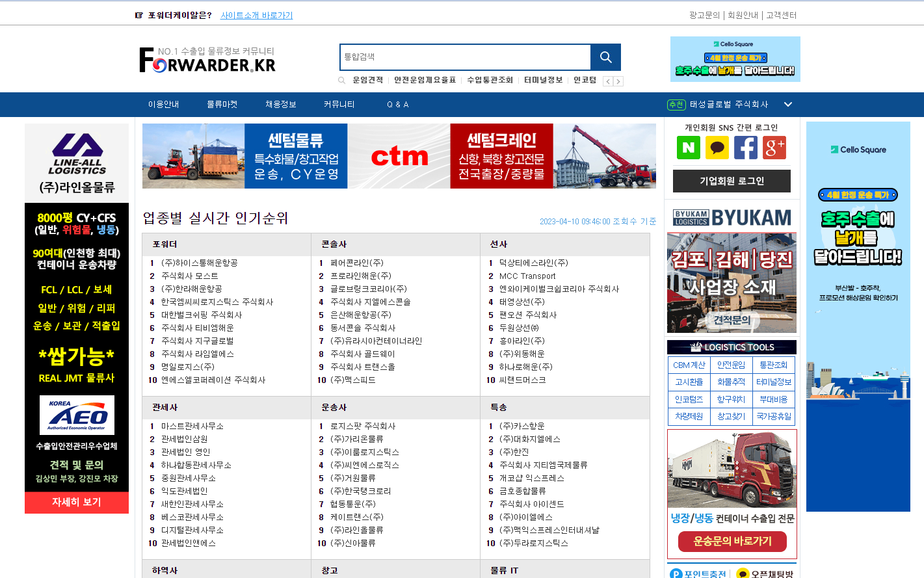Log in with Naver icon
This screenshot has height=578, width=924.
pos(689,148)
